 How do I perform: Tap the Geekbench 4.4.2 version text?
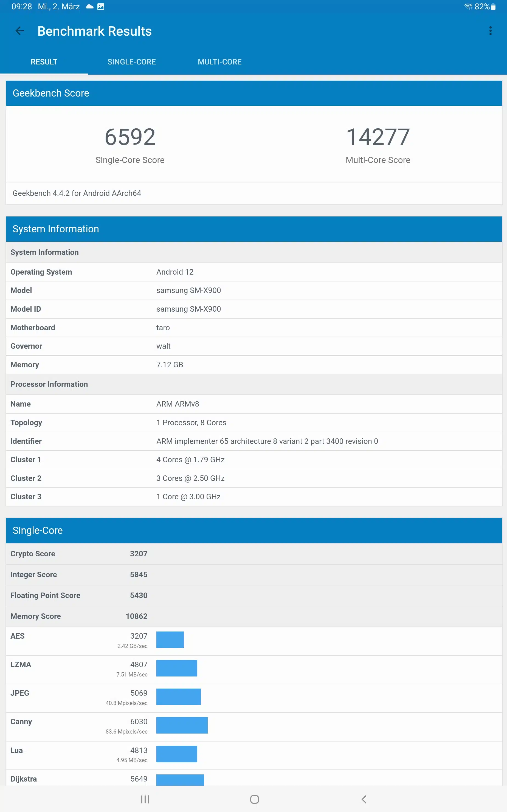[x=77, y=193]
